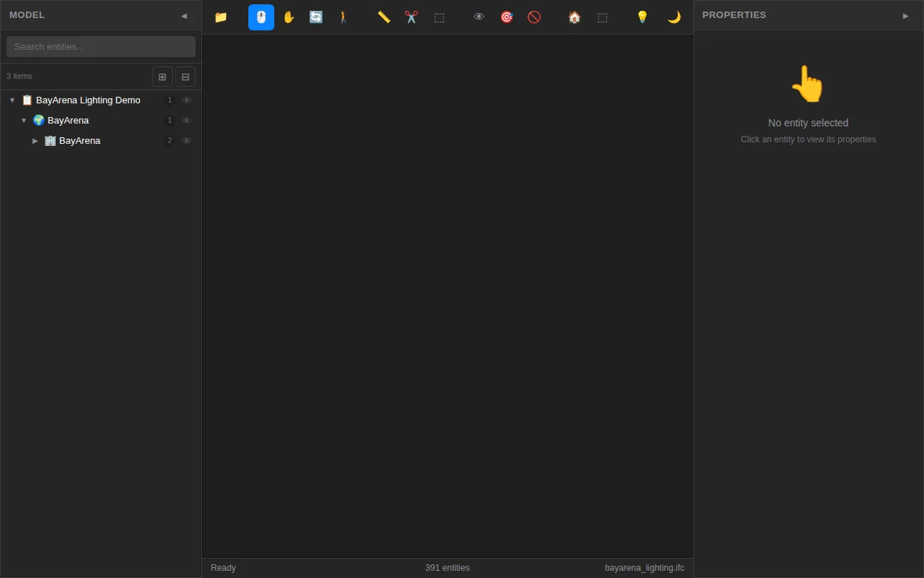This screenshot has width=924, height=578.
Task: Click the target isolate icon in the toolbar
Action: click(507, 17)
